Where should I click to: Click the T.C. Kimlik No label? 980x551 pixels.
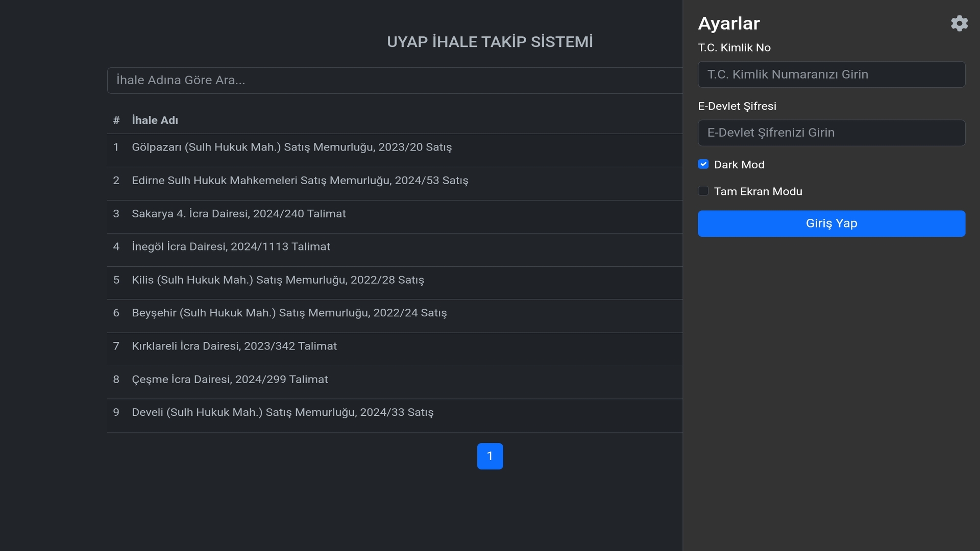click(734, 47)
